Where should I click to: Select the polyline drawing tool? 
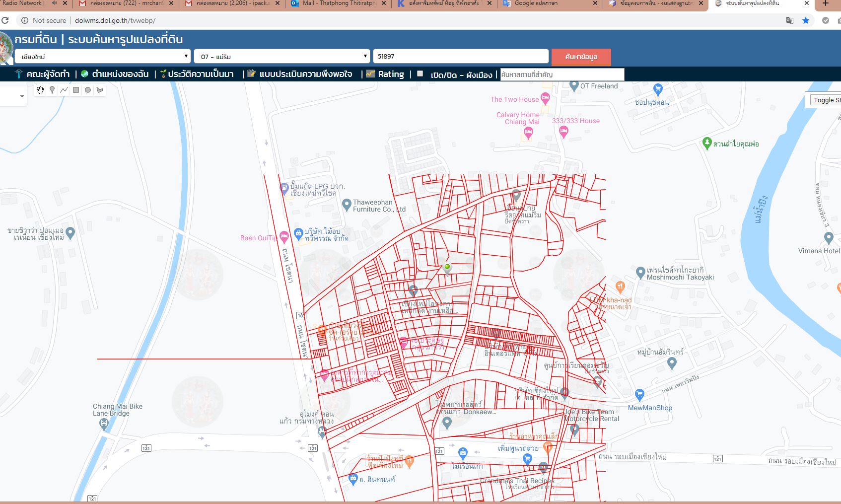(64, 90)
